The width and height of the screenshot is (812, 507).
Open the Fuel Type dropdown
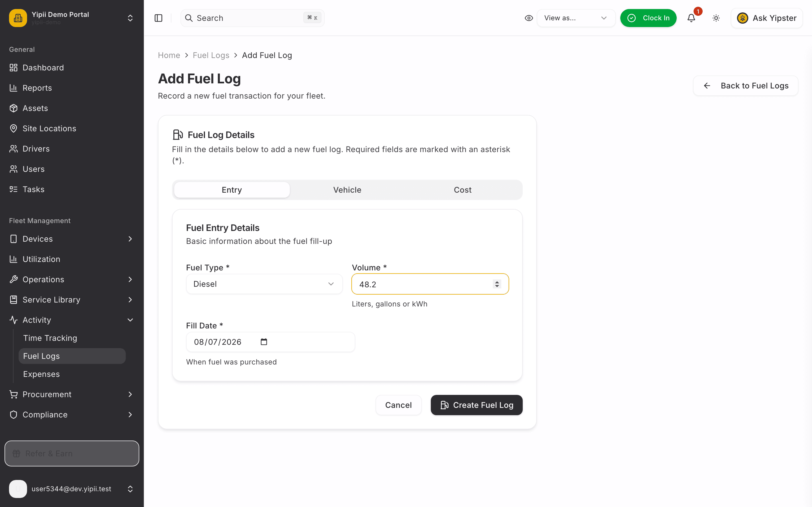[x=264, y=284]
